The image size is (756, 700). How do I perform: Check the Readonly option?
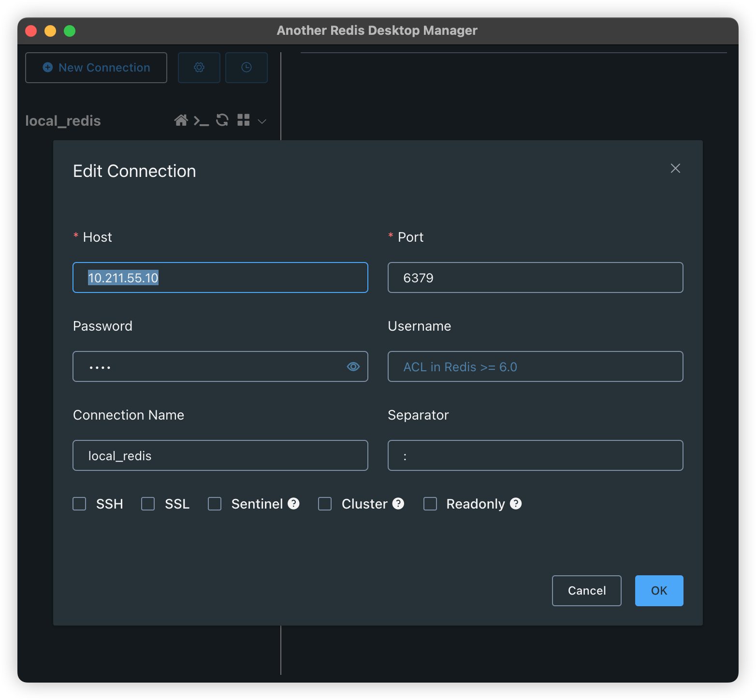[x=430, y=504]
